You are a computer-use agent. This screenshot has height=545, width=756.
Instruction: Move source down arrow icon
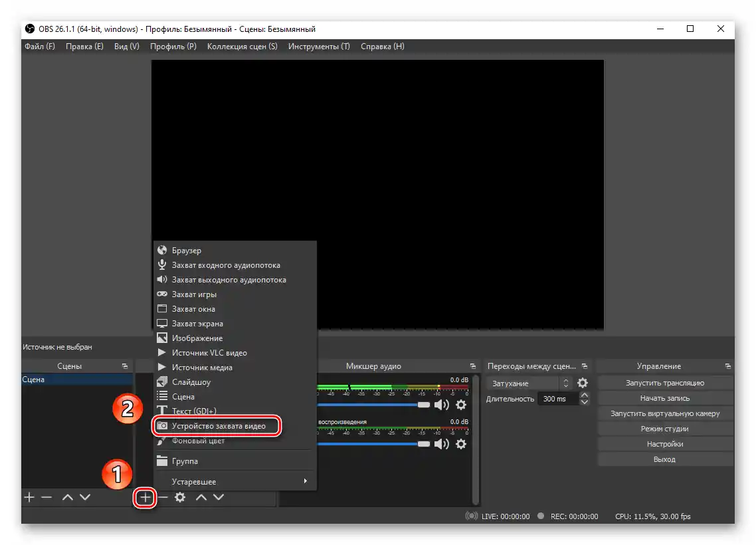coord(219,497)
